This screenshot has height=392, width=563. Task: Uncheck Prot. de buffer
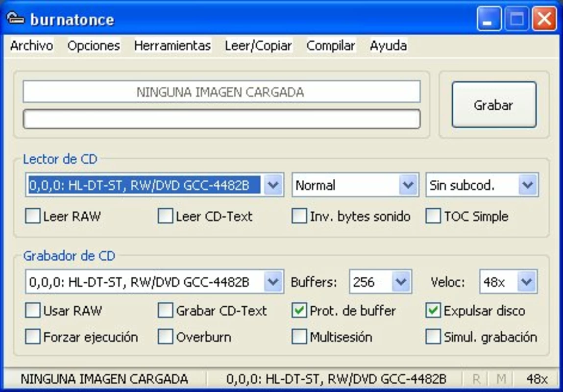click(299, 311)
